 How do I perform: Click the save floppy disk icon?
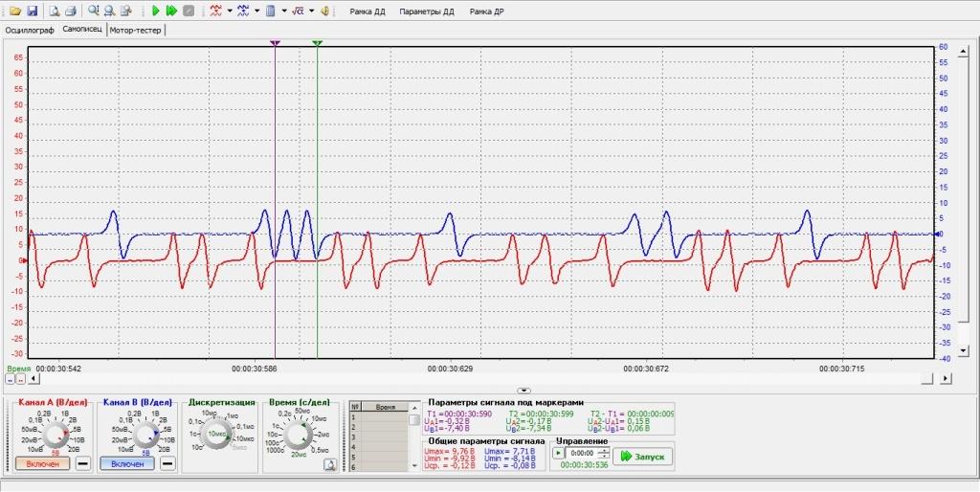pos(32,11)
